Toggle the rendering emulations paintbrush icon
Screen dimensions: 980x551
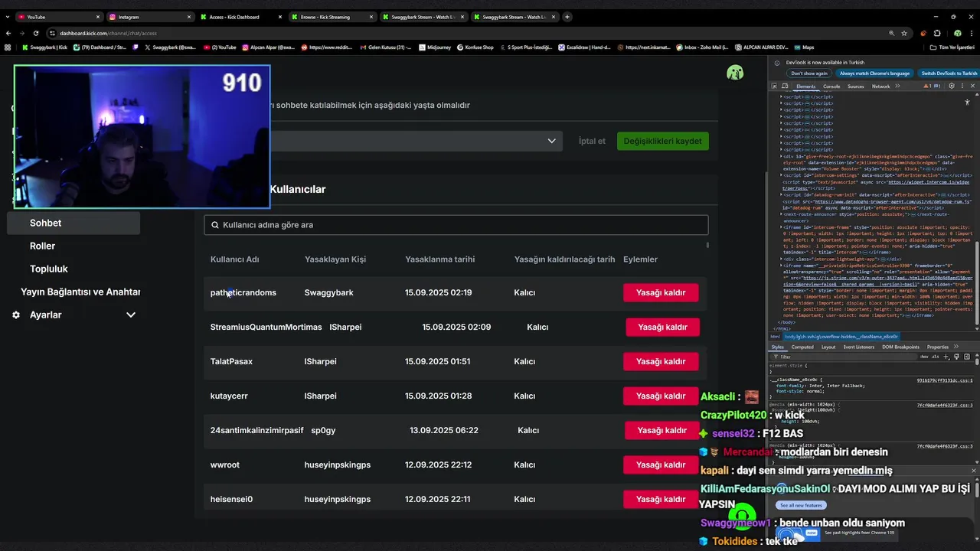tap(956, 357)
